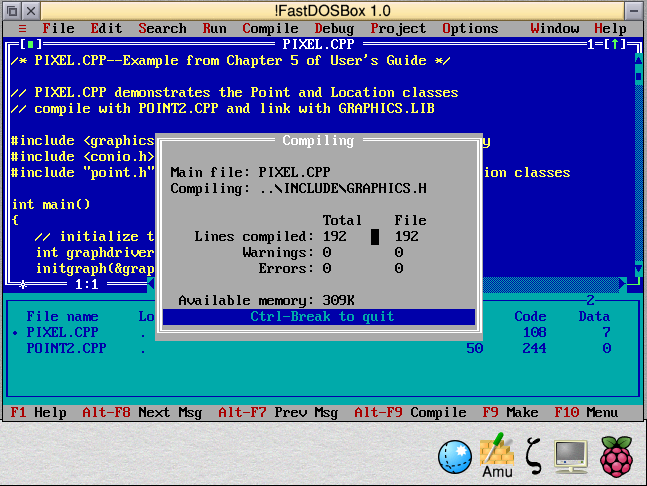The image size is (647, 486).
Task: Click the int main() line in editor
Action: tap(51, 204)
